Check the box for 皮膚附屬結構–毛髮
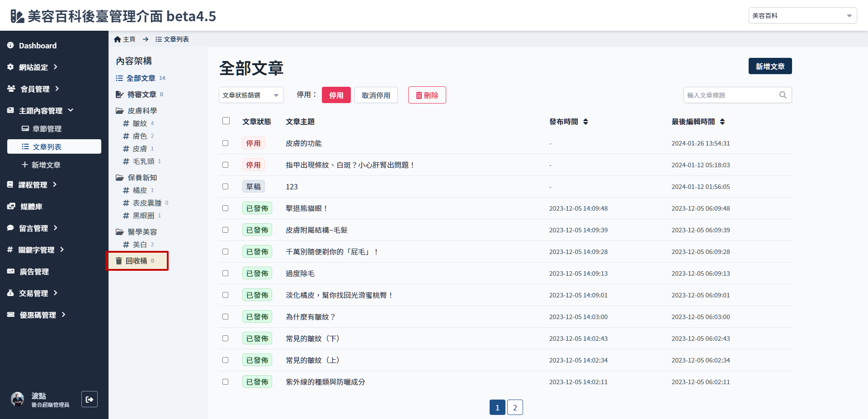868x419 pixels. pyautogui.click(x=225, y=230)
